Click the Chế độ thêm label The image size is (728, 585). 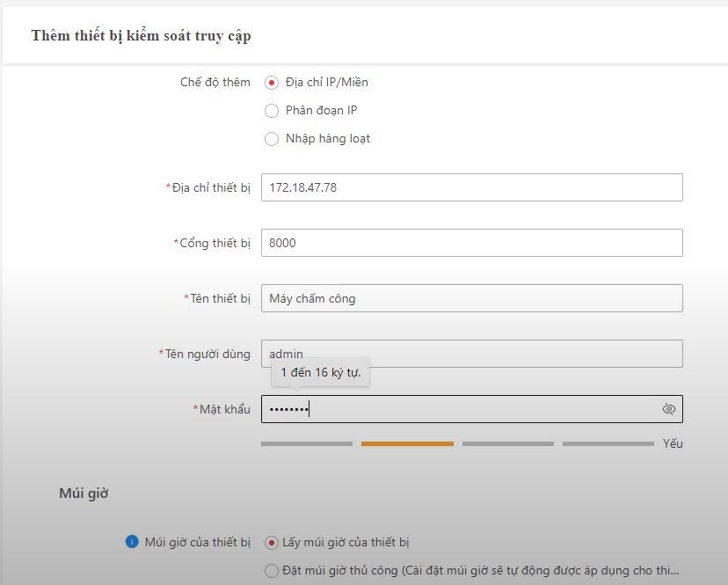[x=215, y=83]
